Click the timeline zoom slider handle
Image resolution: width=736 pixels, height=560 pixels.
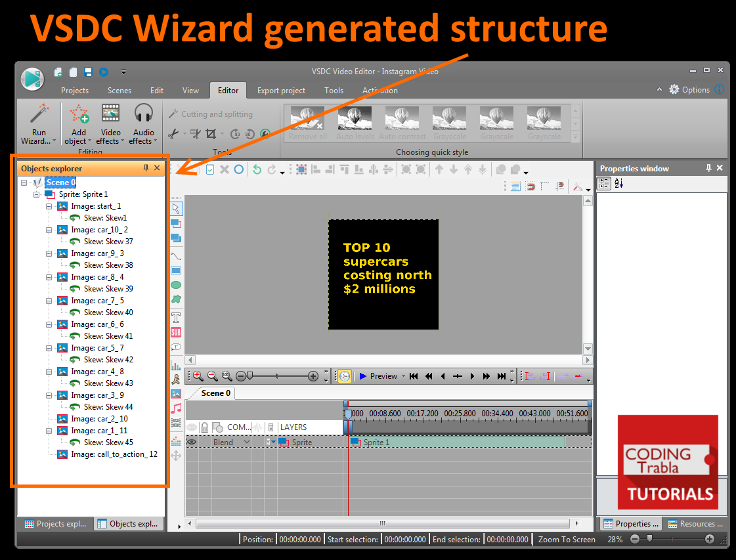coord(249,376)
